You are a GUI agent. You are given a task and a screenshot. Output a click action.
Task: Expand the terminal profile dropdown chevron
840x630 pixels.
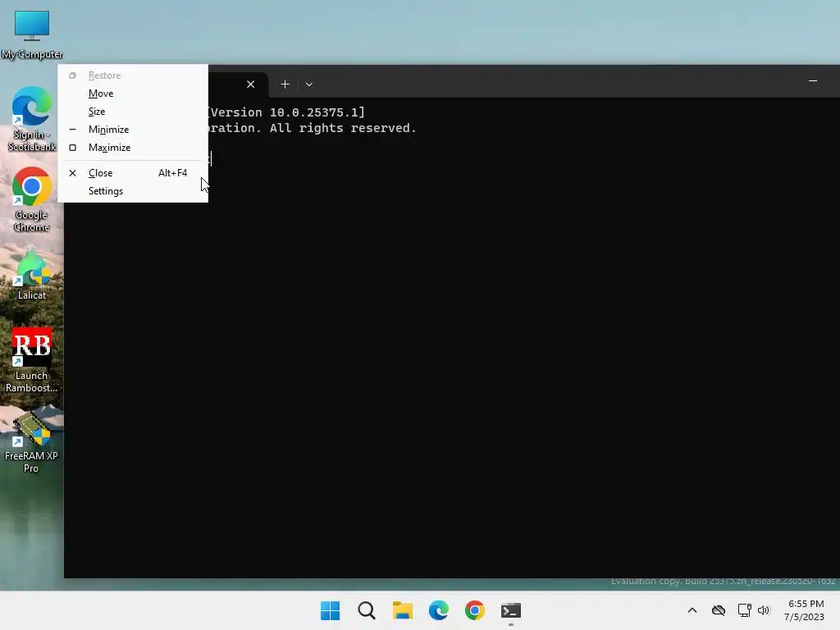point(309,84)
